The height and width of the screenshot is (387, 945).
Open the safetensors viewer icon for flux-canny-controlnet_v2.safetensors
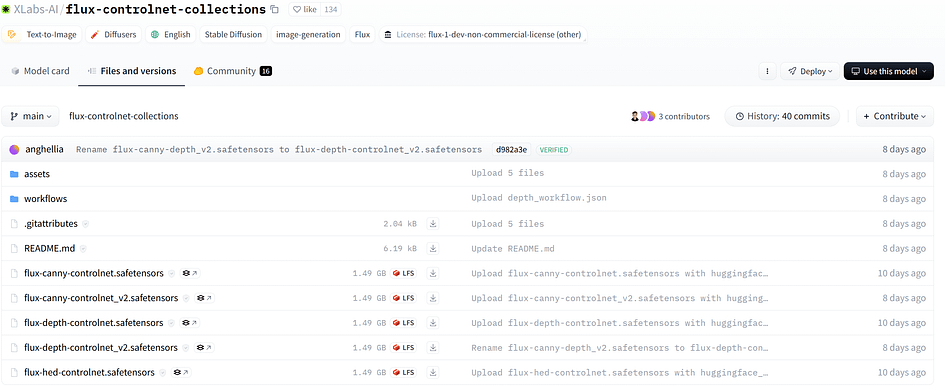(x=205, y=298)
